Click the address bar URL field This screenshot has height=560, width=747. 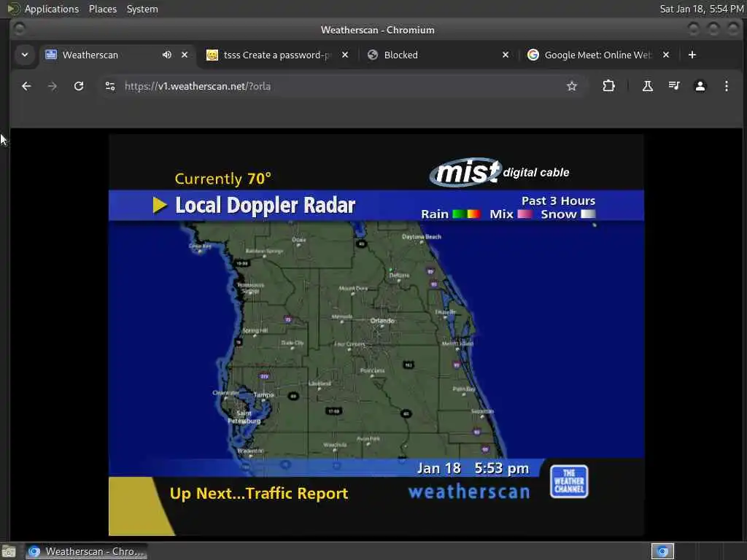coord(343,86)
